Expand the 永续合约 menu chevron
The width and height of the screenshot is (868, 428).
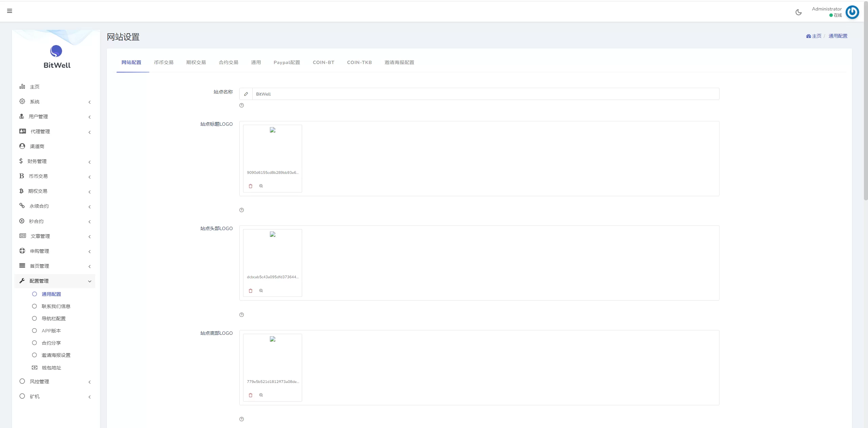click(90, 207)
